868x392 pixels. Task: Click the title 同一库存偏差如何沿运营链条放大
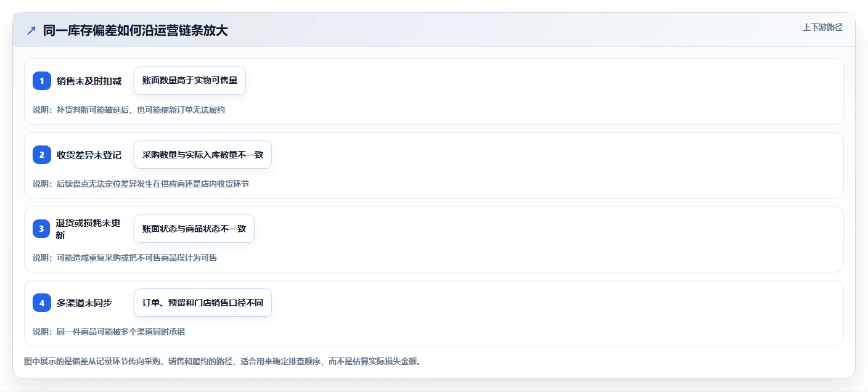(136, 30)
